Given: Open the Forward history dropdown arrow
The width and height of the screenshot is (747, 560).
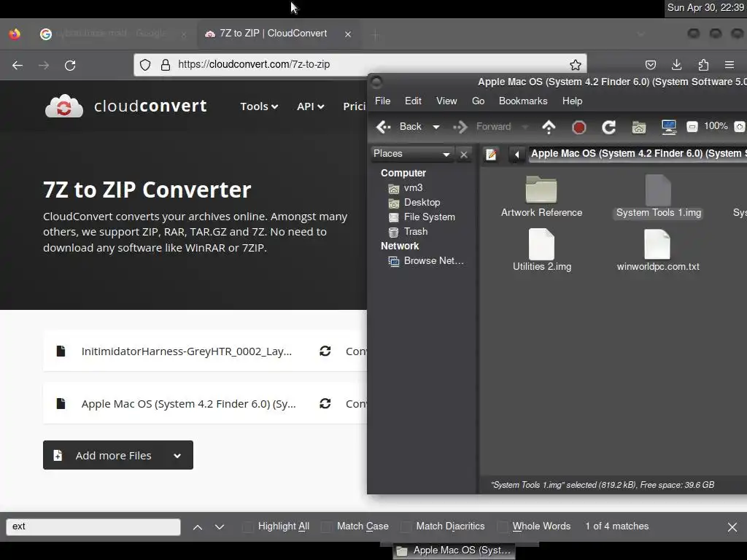Looking at the screenshot, I should point(525,127).
